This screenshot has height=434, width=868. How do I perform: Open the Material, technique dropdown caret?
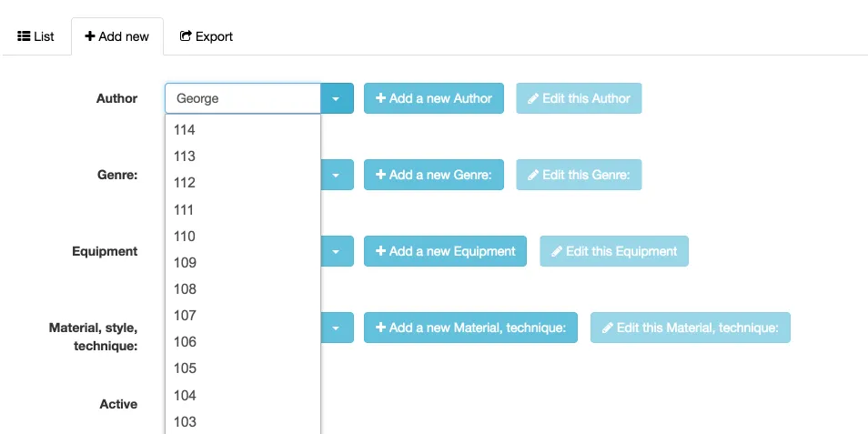(x=337, y=328)
